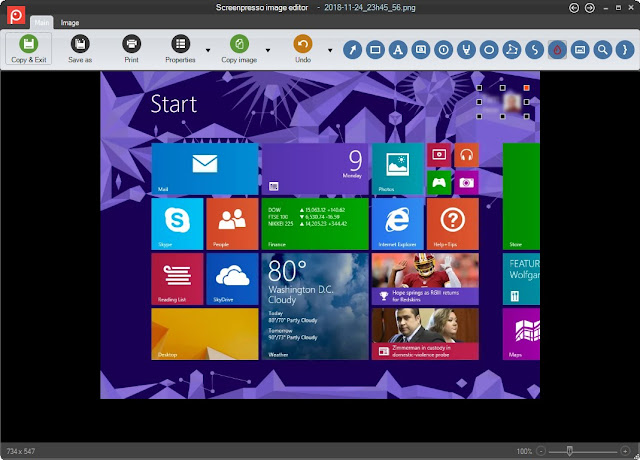This screenshot has height=460, width=640.
Task: Click the Weather tile showing 80°
Action: (x=315, y=306)
